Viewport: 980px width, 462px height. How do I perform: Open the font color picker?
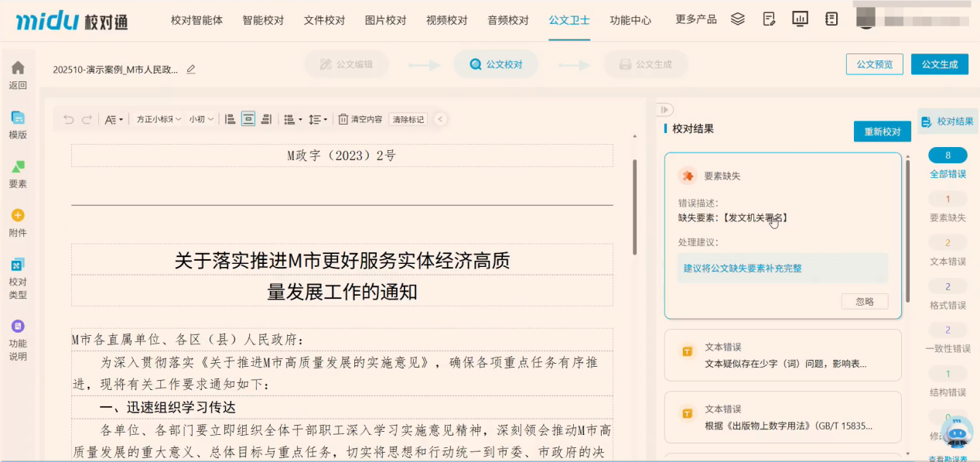(x=111, y=118)
